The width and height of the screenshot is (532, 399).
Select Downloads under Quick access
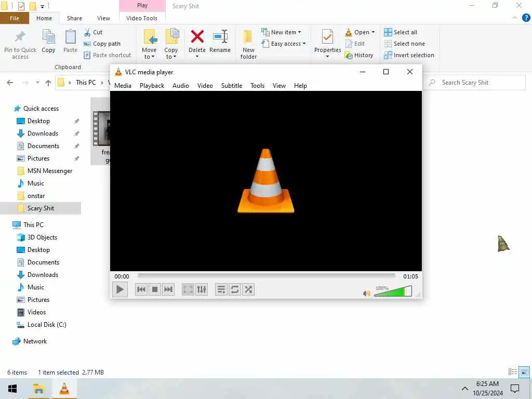click(x=43, y=134)
